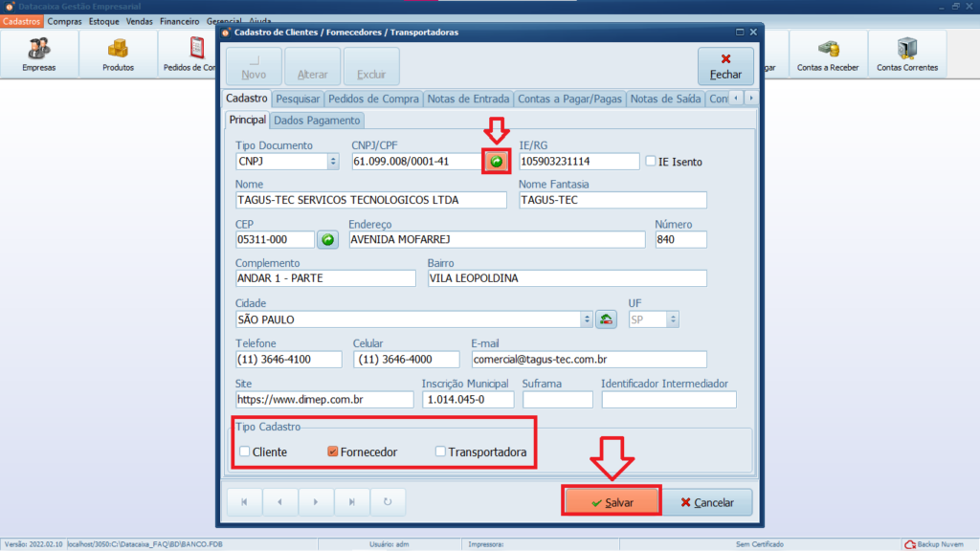Expand the Tipo Documento dropdown
This screenshot has width=980, height=551.
click(333, 162)
